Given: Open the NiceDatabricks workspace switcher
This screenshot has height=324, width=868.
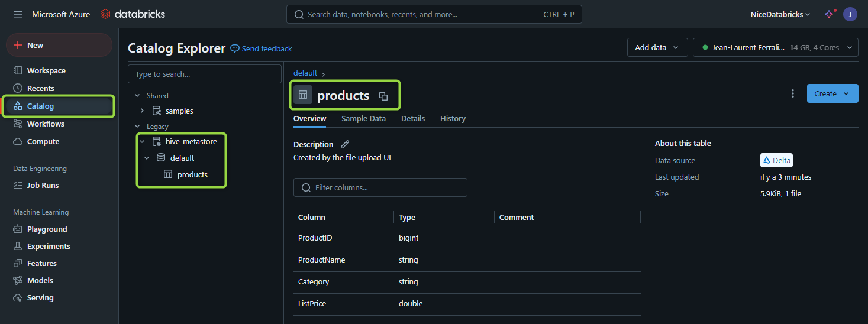Looking at the screenshot, I should [780, 14].
